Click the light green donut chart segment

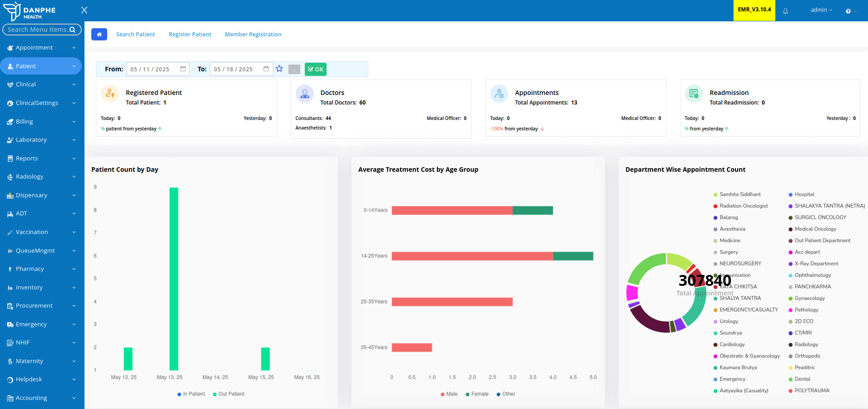click(x=680, y=261)
